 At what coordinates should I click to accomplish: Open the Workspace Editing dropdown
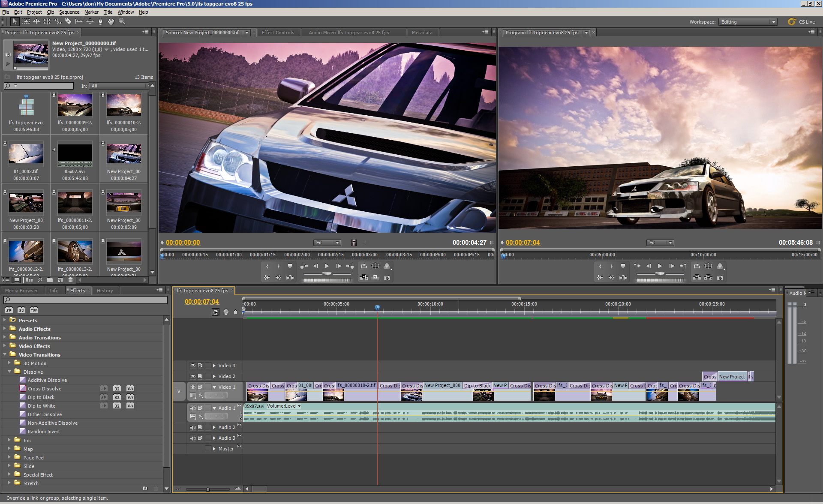748,22
